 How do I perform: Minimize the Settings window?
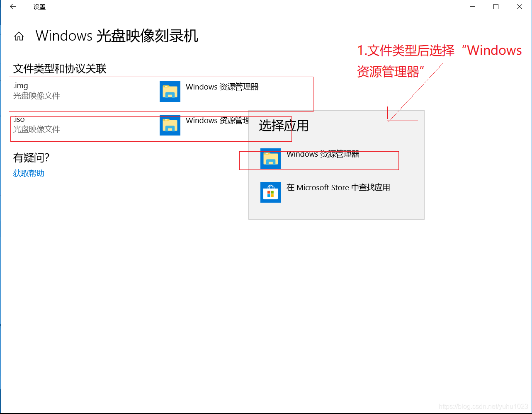472,7
